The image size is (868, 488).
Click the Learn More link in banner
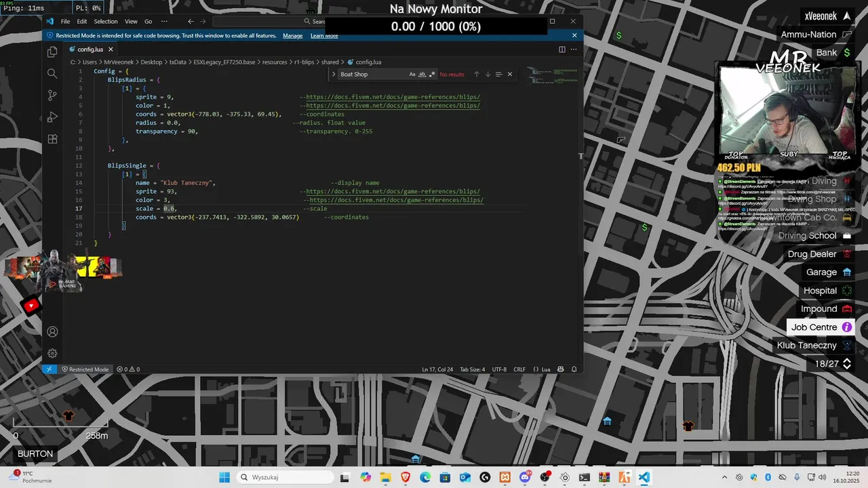click(x=324, y=35)
